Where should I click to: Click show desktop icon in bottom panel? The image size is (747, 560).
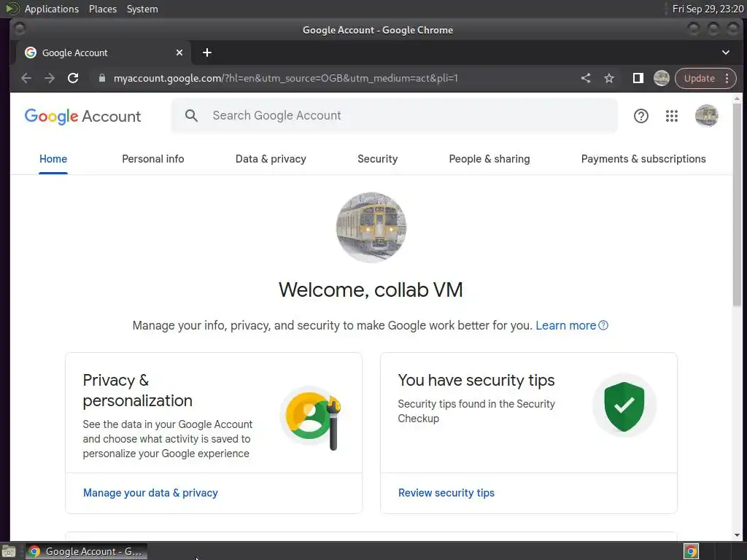9,551
